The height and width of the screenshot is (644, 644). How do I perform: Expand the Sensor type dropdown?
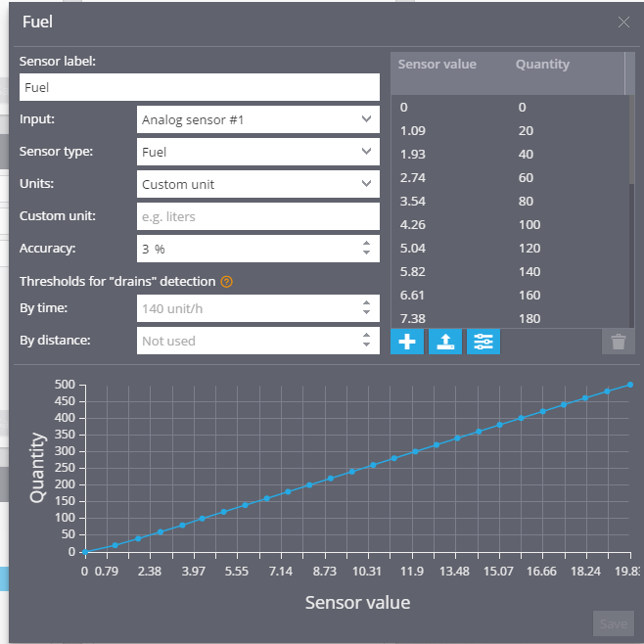[258, 152]
